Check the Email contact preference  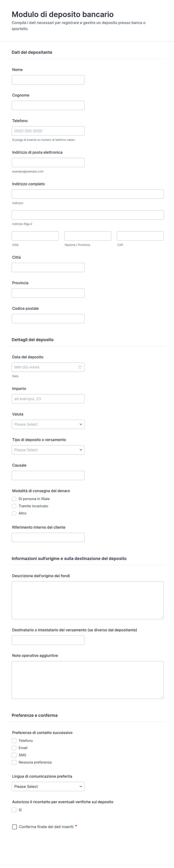click(14, 748)
